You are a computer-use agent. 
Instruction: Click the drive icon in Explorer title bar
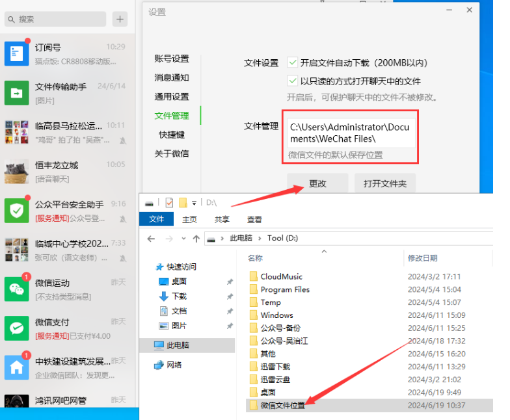click(x=150, y=203)
